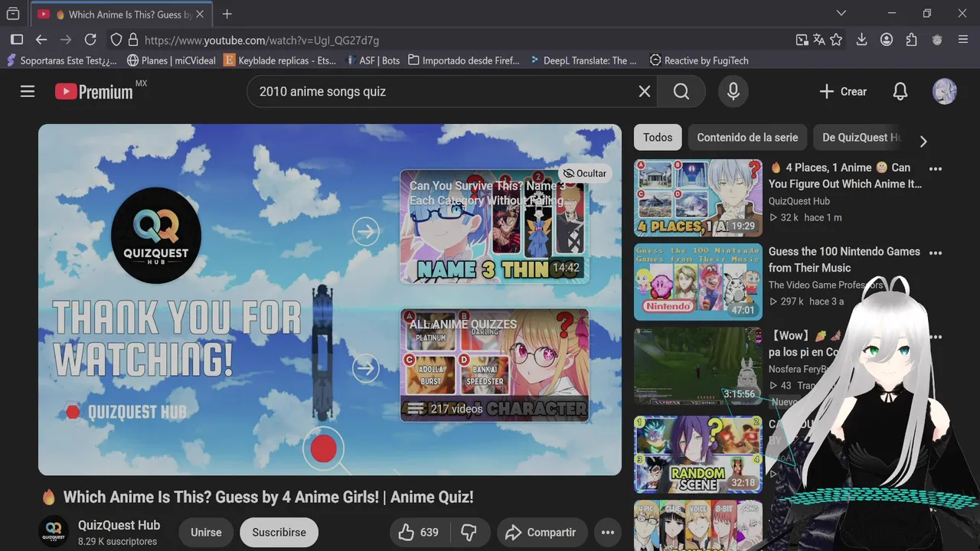Dislike the video

click(469, 532)
